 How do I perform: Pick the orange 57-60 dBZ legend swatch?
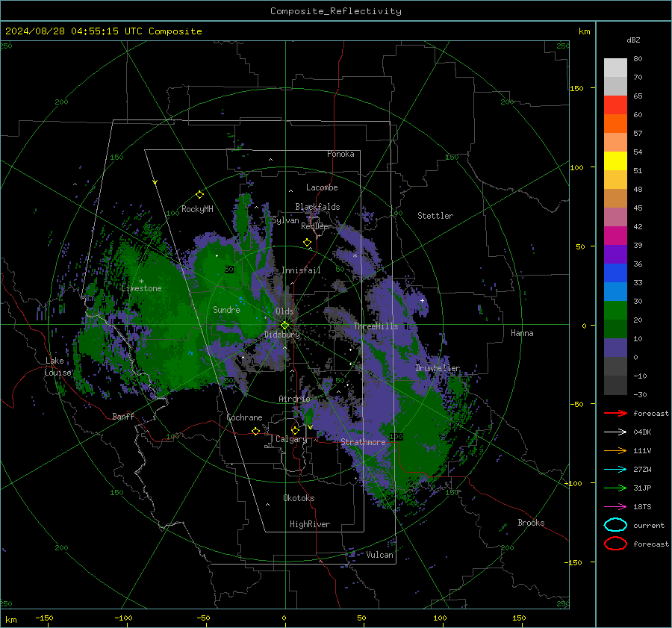coord(615,124)
